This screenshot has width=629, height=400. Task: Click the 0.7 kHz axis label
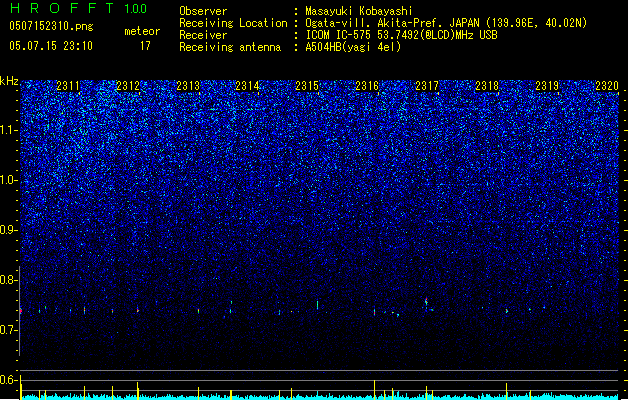(x=9, y=330)
